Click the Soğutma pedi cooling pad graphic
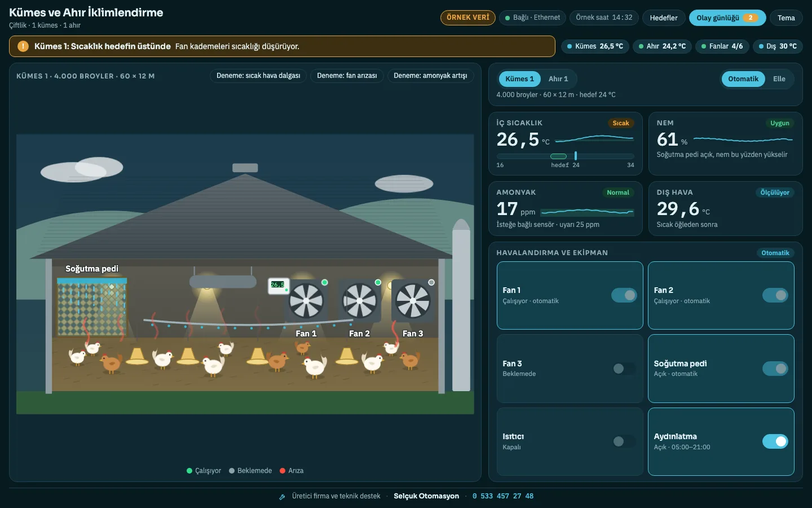The height and width of the screenshot is (508, 812). point(92,306)
